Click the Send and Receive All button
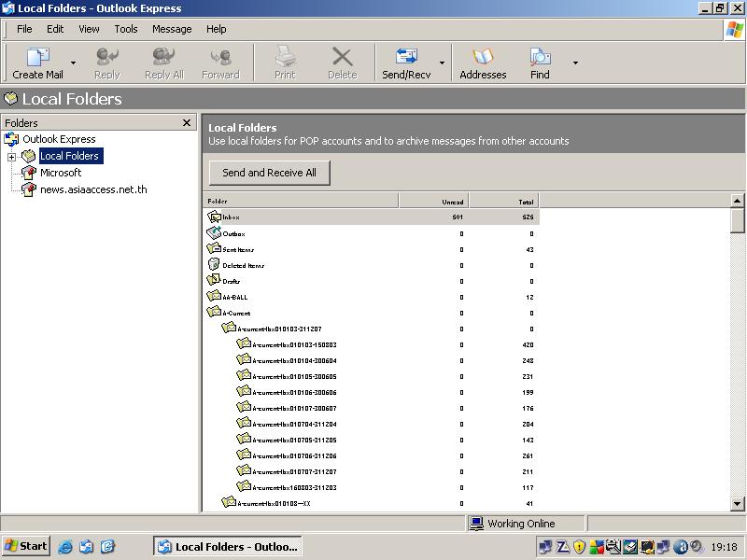The image size is (747, 560). [x=269, y=173]
